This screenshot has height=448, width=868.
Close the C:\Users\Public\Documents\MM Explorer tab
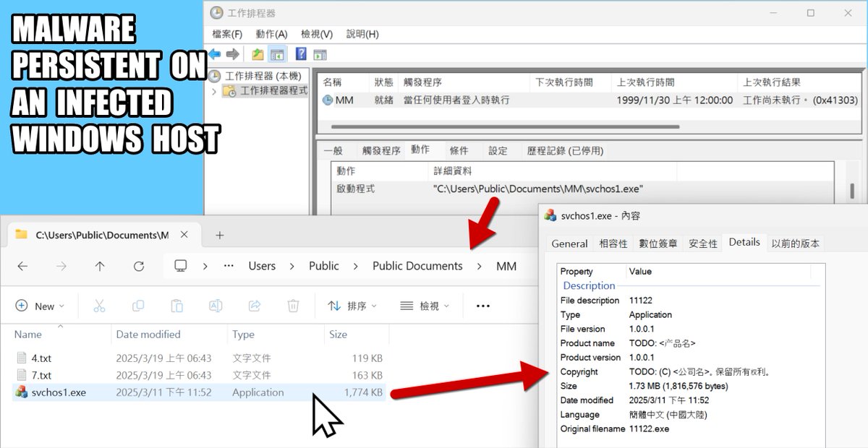185,235
